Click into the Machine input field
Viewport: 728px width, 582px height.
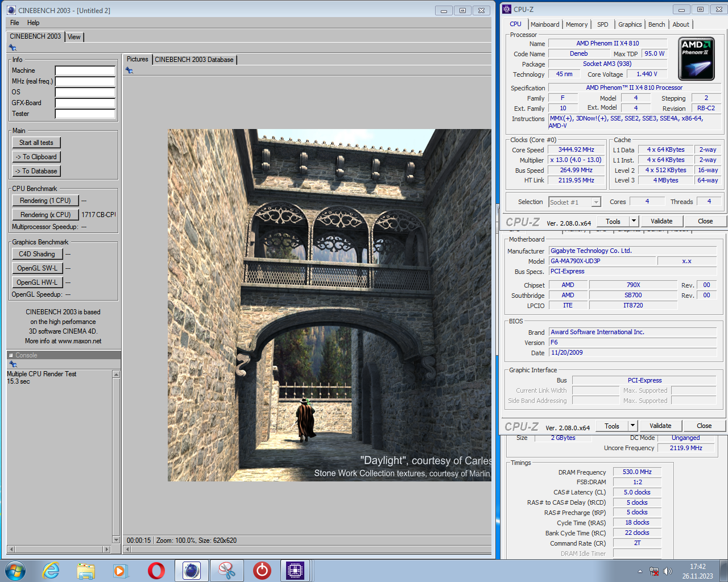pos(85,71)
